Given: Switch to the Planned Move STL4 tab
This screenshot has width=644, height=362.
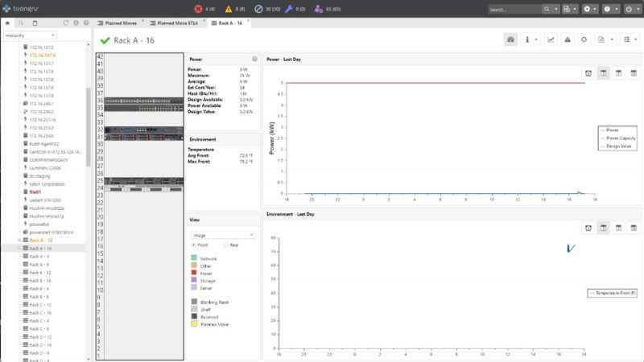Looking at the screenshot, I should click(x=178, y=23).
